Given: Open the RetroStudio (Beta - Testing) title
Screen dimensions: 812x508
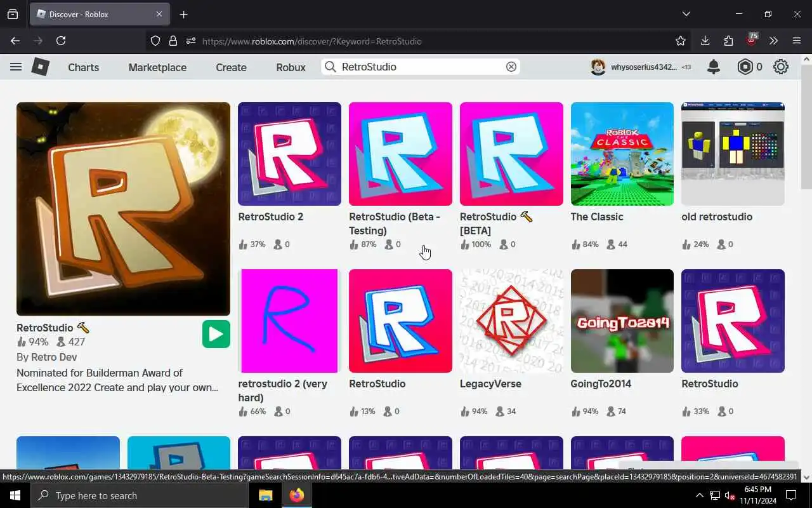Looking at the screenshot, I should (394, 224).
